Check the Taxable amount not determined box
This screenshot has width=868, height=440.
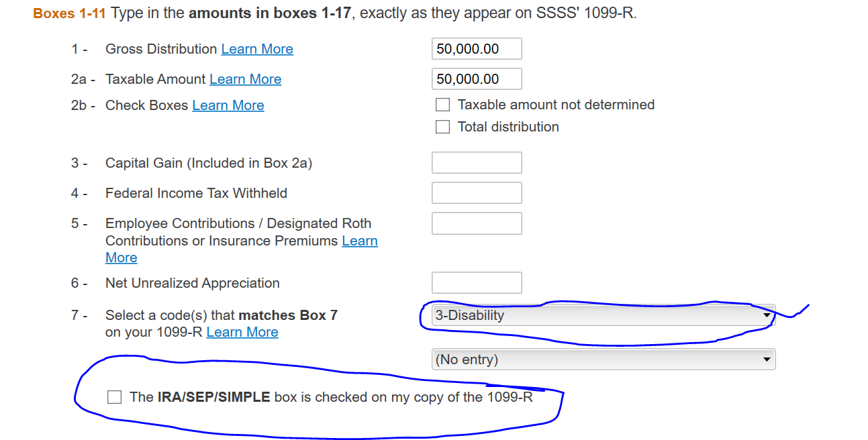coord(442,105)
